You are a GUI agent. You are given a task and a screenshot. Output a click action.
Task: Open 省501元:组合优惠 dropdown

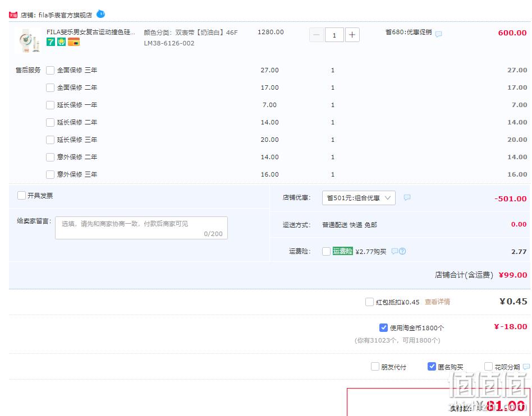pyautogui.click(x=359, y=198)
